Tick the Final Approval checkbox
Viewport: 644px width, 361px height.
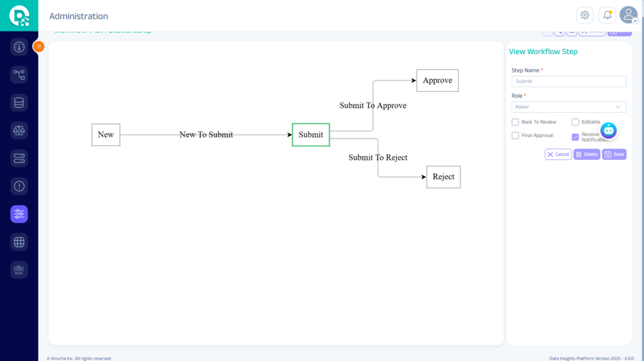tap(515, 135)
